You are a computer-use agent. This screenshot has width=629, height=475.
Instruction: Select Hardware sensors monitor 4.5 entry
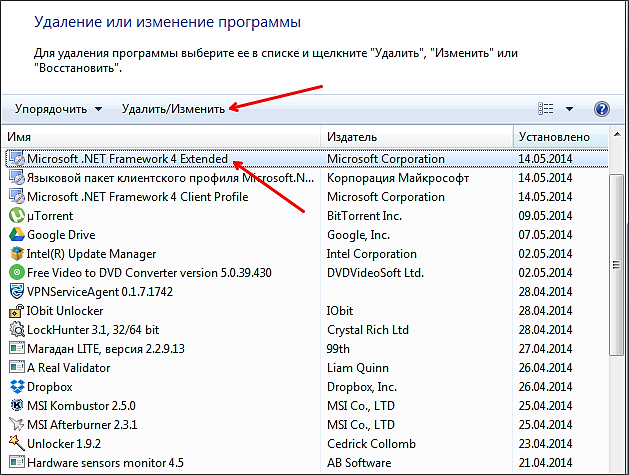(105, 462)
